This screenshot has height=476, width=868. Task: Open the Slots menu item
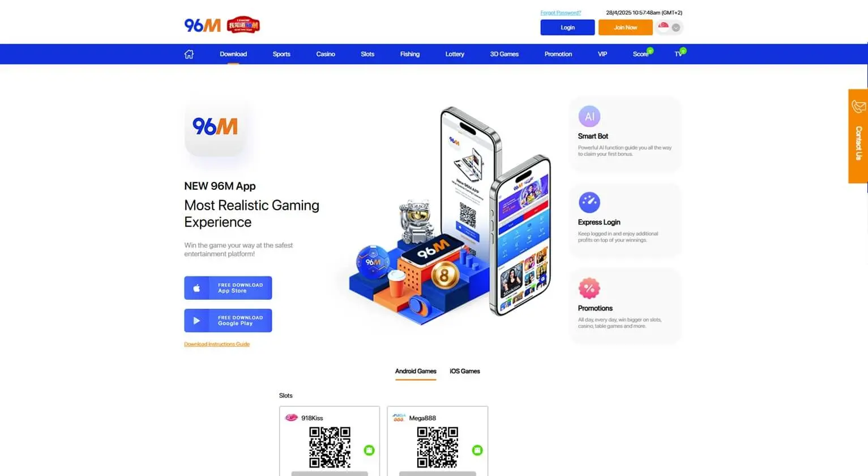(367, 54)
